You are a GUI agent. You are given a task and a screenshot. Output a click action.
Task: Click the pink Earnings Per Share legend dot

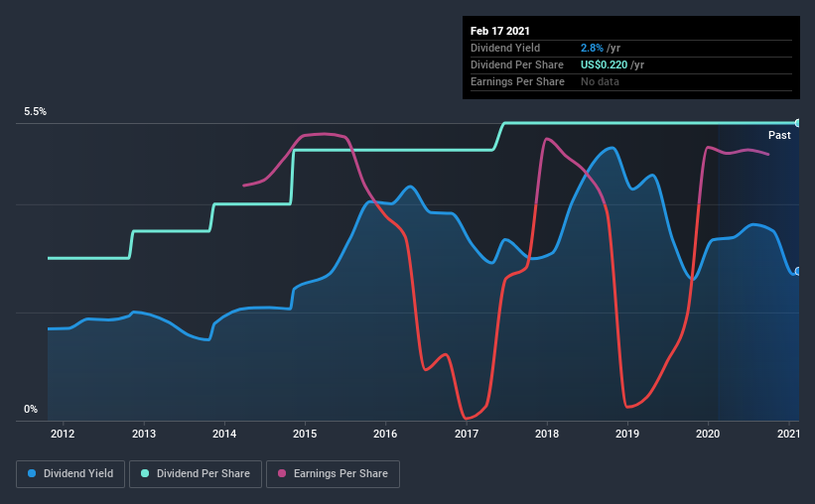[282, 473]
